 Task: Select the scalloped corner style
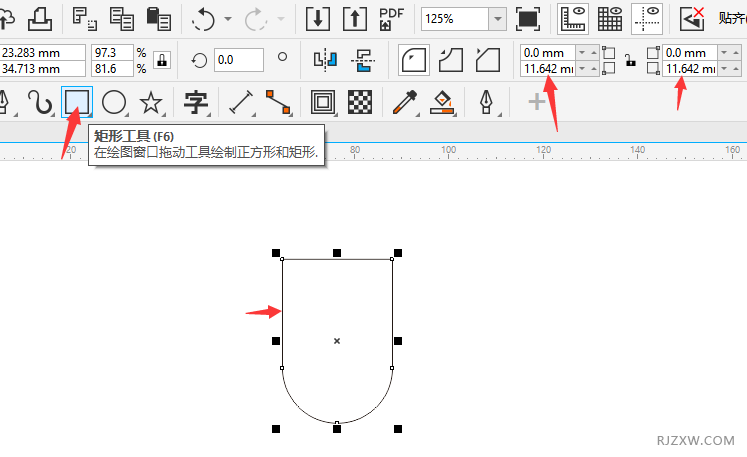click(x=451, y=60)
